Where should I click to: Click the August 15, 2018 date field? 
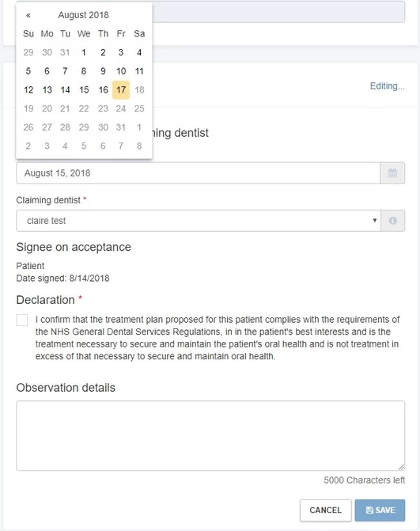[198, 173]
